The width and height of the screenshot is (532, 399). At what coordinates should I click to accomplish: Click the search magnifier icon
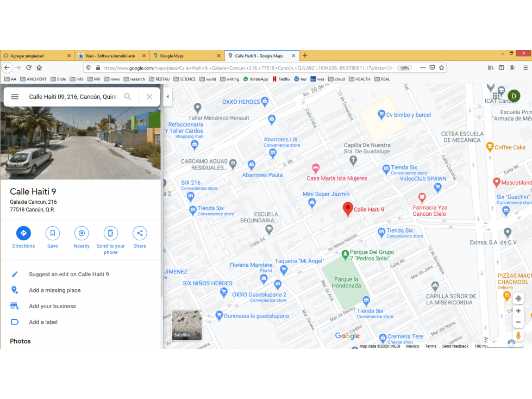[128, 97]
